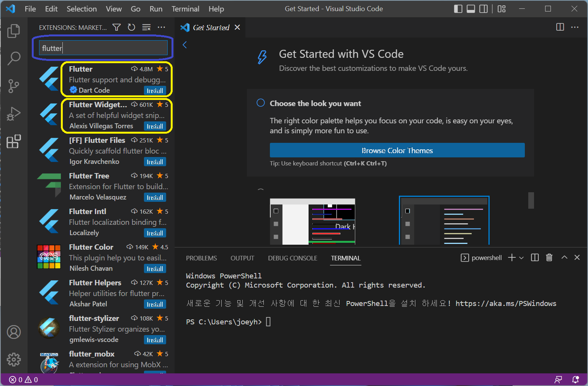
Task: Open errors and warnings status item
Action: (24, 379)
